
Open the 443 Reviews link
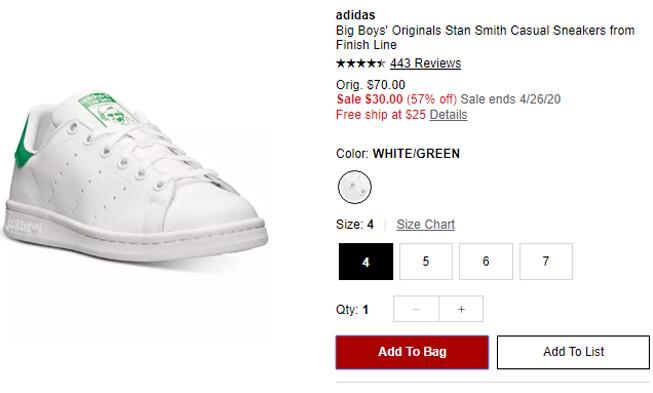tap(426, 63)
